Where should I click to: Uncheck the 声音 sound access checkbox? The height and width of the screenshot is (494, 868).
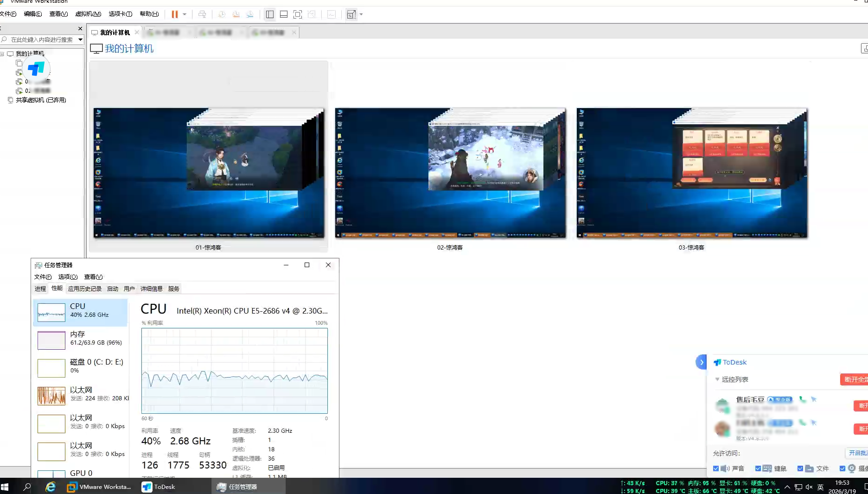point(716,468)
